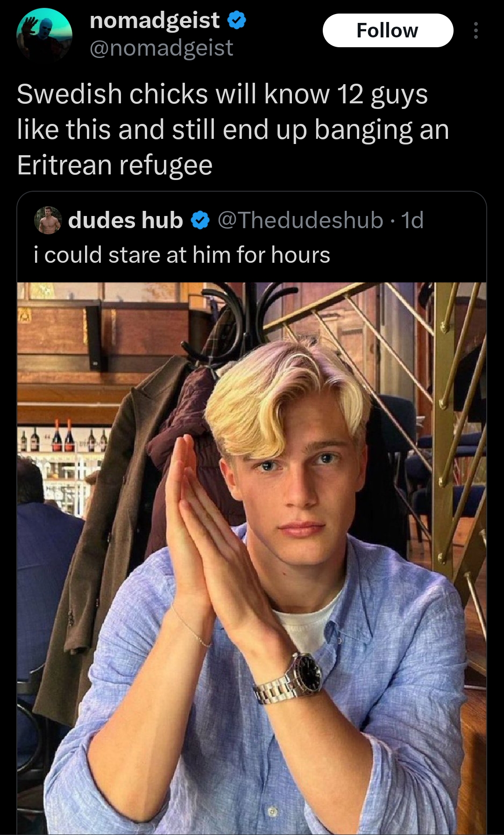Open the @Thedudeshub handle link

pyautogui.click(x=300, y=220)
